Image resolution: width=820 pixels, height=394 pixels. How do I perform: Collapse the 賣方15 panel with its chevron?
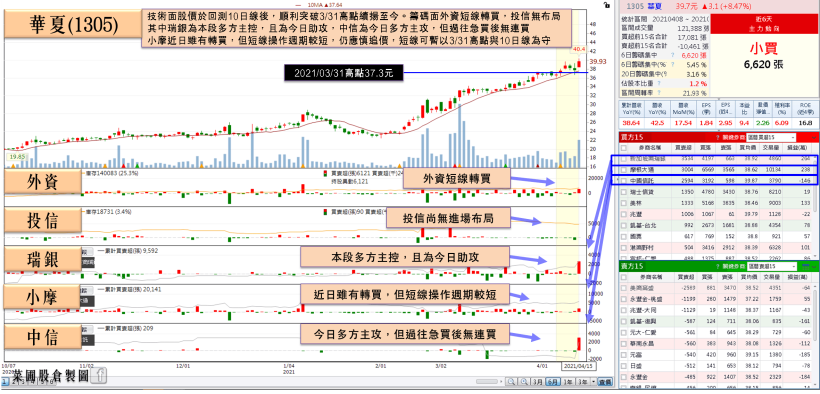pyautogui.click(x=814, y=266)
